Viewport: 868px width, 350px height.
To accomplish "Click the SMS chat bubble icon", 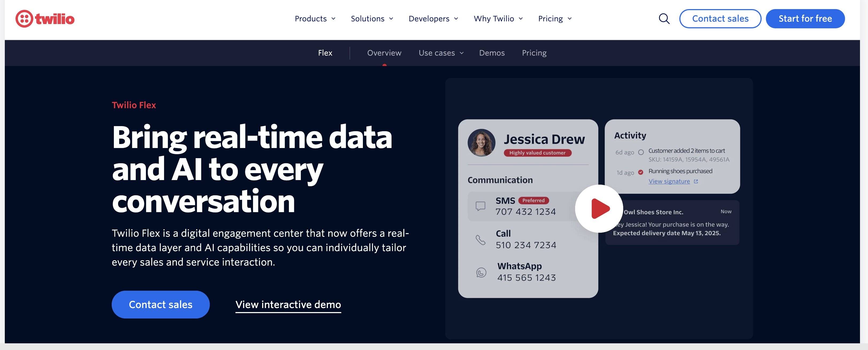I will click(480, 206).
